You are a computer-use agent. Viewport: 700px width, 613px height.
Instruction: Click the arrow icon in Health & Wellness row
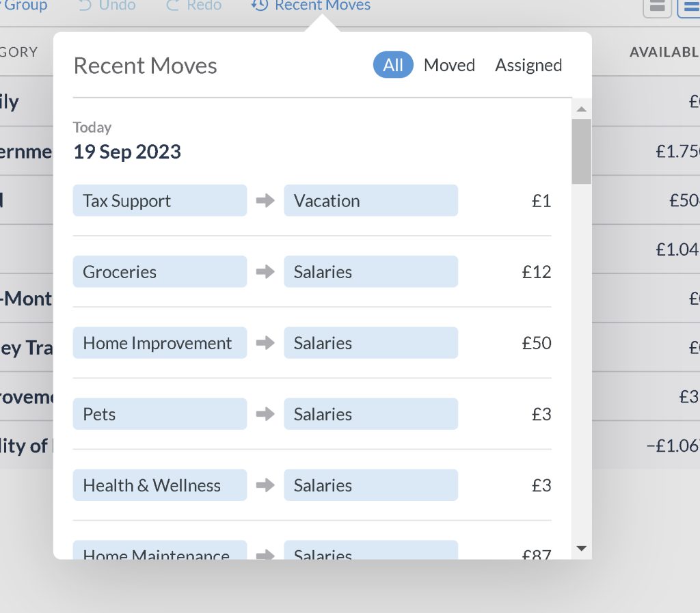coord(265,485)
